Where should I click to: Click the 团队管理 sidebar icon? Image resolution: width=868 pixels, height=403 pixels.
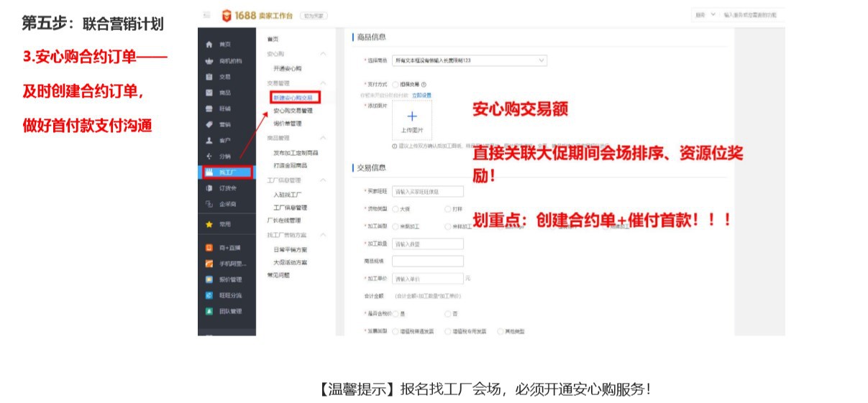click(209, 312)
